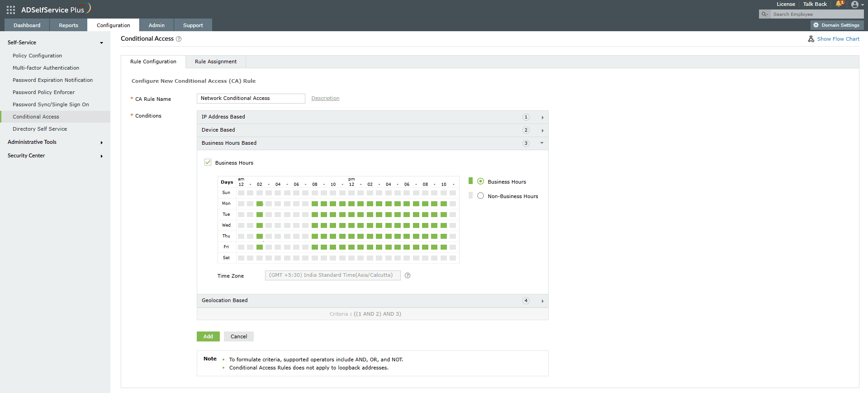Open the apps grid launcher icon
This screenshot has width=868, height=393.
[x=11, y=9]
